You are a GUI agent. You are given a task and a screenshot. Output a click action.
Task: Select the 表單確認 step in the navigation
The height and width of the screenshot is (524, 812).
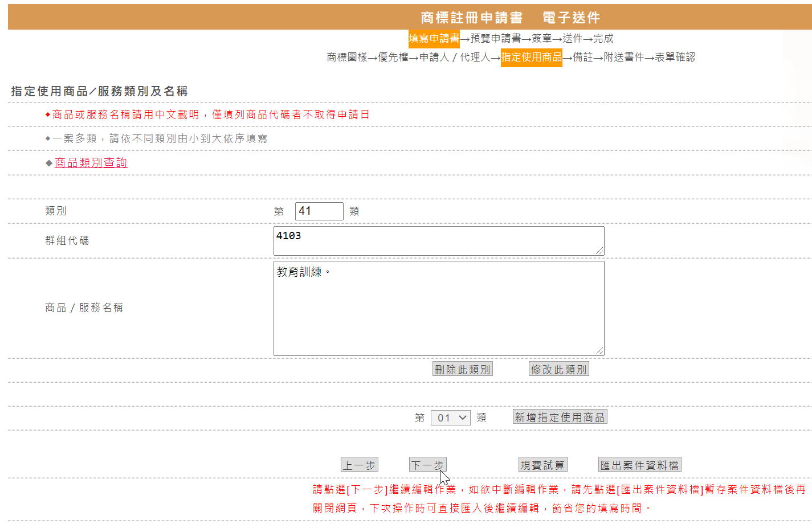click(x=675, y=57)
